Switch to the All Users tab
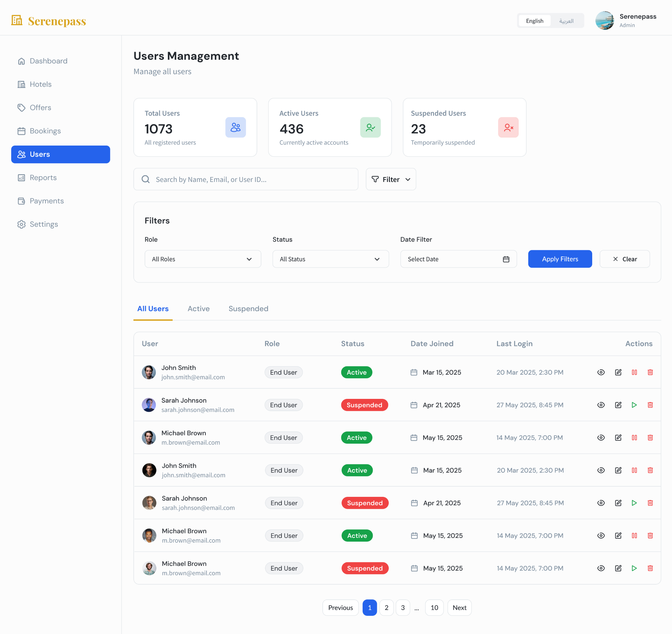 (x=153, y=309)
